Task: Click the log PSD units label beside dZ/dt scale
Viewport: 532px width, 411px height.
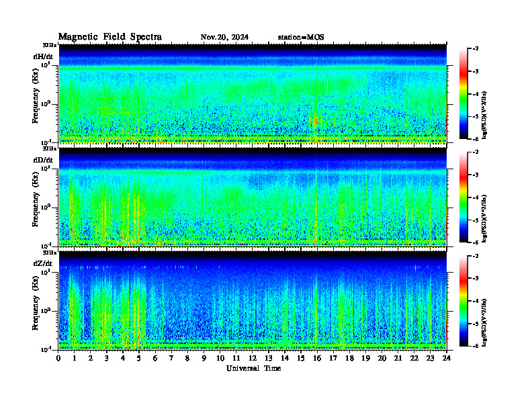Action: [485, 322]
